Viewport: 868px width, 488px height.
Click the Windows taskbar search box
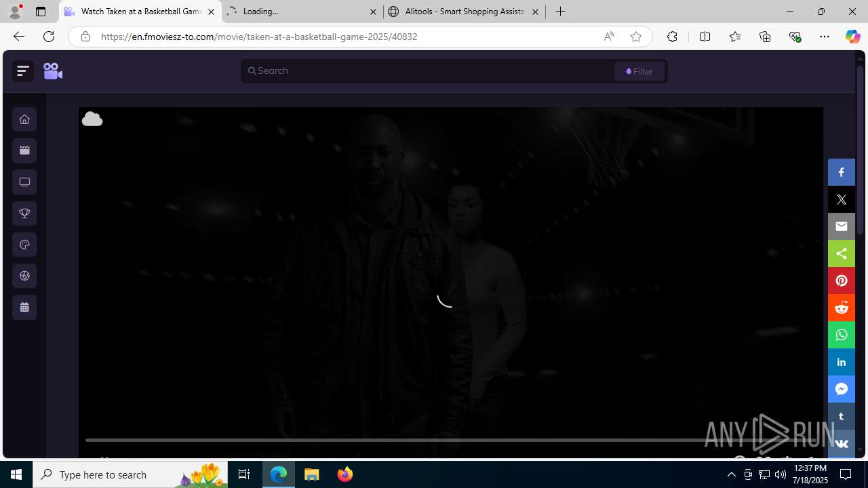point(129,474)
